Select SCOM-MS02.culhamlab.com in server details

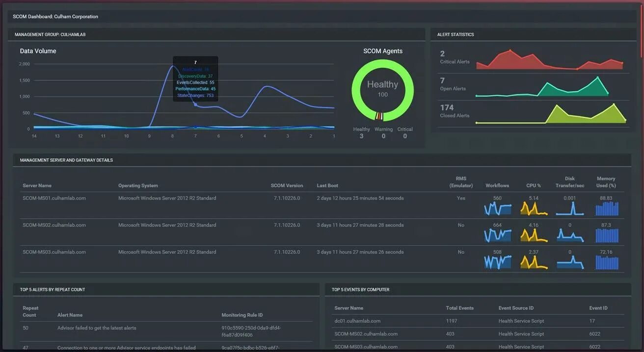tap(54, 226)
